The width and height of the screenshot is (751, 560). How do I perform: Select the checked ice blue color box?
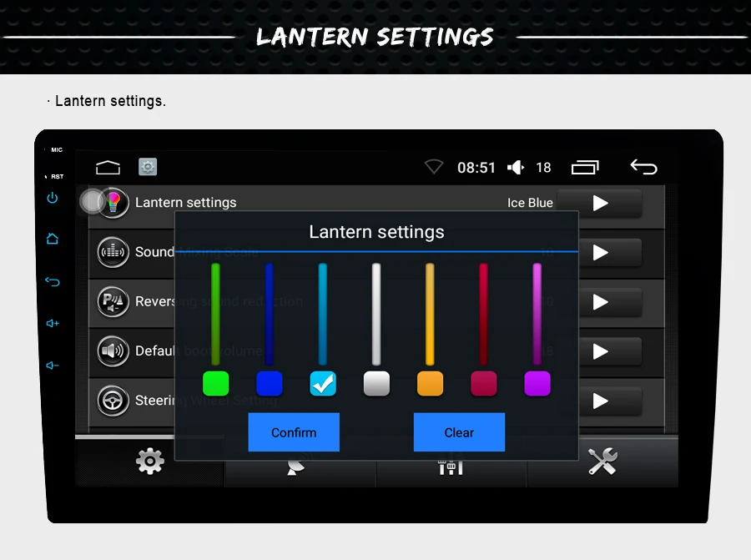[323, 383]
